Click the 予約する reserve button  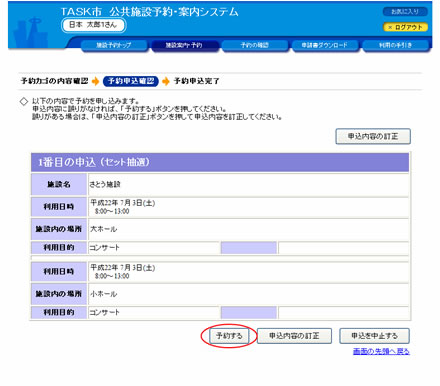229,336
